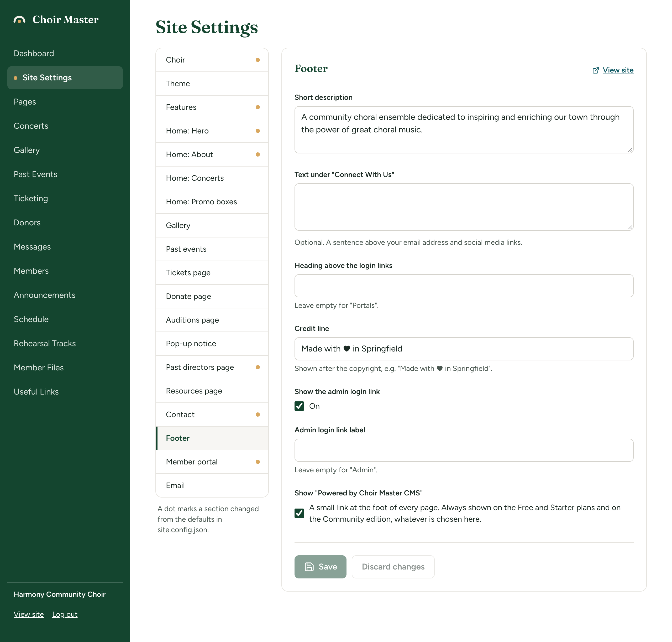Go to Messages in the sidebar
This screenshot has width=672, height=642.
click(x=65, y=247)
